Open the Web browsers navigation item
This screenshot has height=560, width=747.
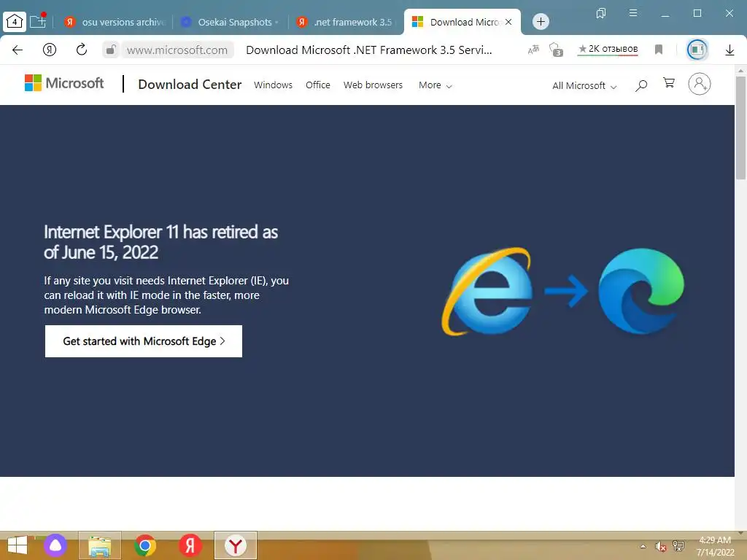(373, 85)
